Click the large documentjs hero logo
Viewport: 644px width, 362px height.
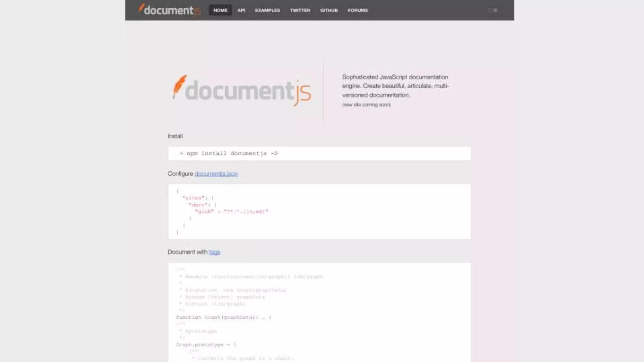coord(241,91)
